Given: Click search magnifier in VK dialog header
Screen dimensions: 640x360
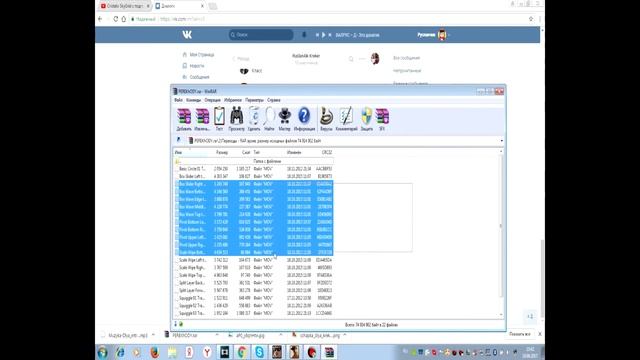Looking at the screenshot, I should 351,59.
